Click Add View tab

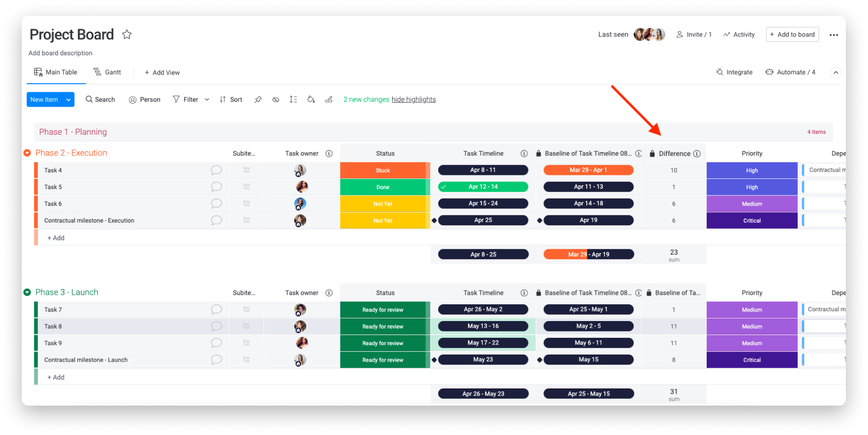click(x=162, y=72)
